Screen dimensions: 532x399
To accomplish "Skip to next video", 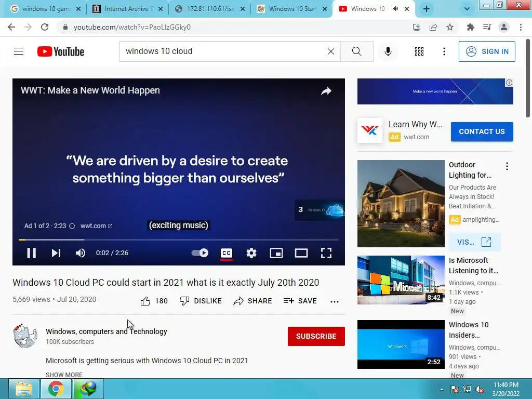I will tap(56, 253).
